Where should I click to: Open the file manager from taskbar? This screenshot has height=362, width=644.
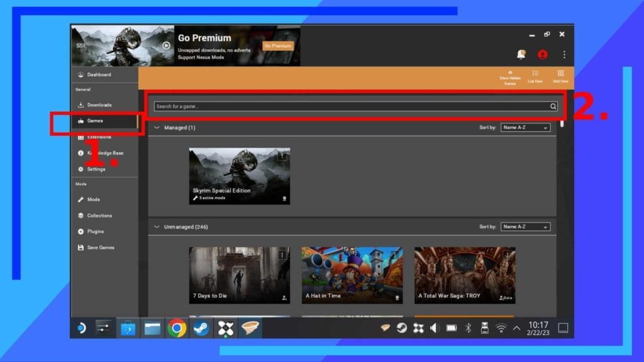[x=152, y=328]
